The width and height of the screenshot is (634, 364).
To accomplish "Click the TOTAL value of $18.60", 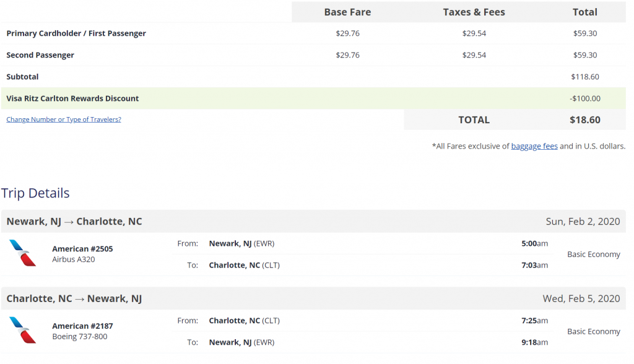I will (x=584, y=119).
